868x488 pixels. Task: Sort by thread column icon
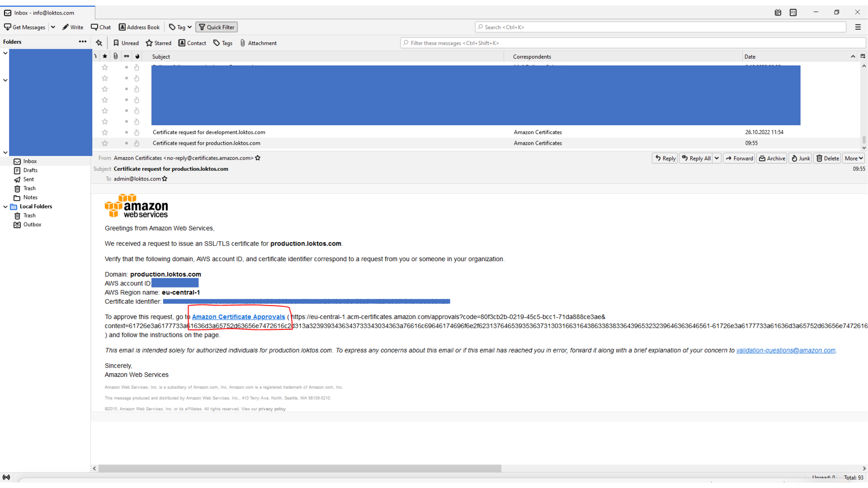[x=96, y=57]
